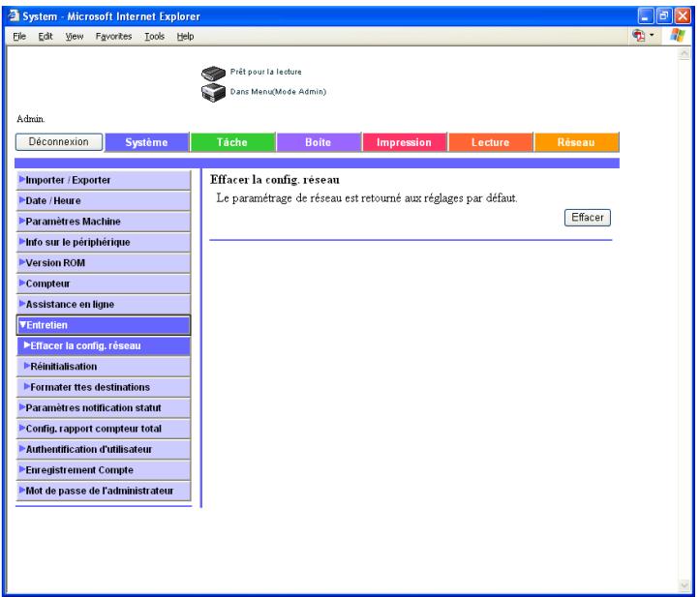Close the Internet Explorer window
700x597 pixels.
point(683,16)
